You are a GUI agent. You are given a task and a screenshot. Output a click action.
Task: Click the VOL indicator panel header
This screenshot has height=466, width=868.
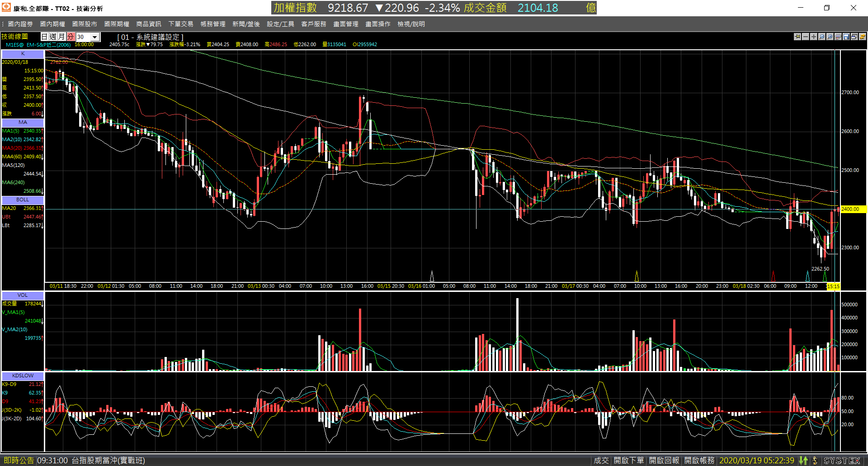pyautogui.click(x=23, y=295)
